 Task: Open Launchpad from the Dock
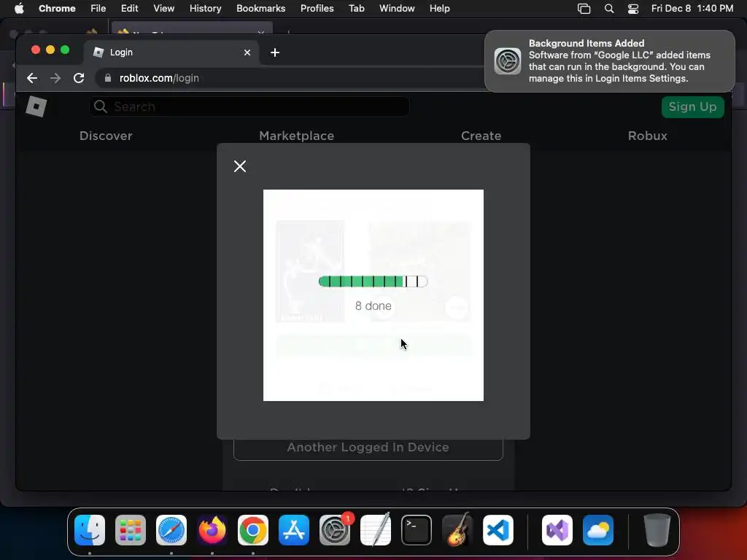click(x=131, y=530)
